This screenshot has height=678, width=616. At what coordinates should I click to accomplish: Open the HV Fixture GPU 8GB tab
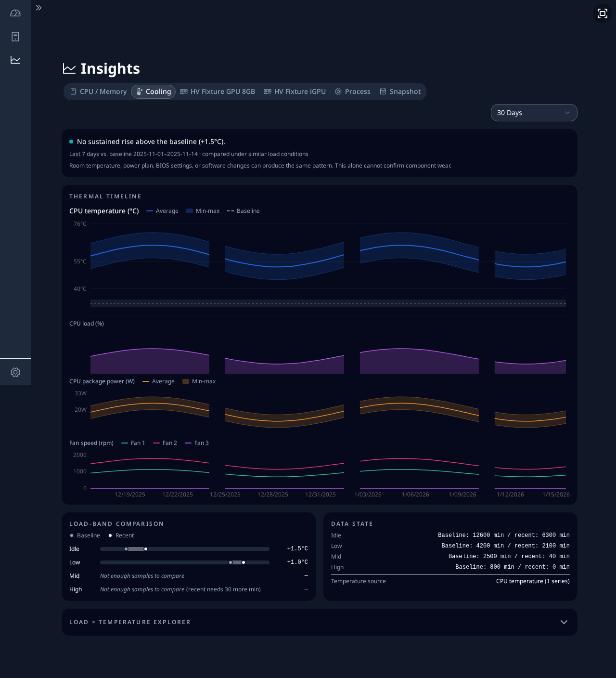(218, 91)
